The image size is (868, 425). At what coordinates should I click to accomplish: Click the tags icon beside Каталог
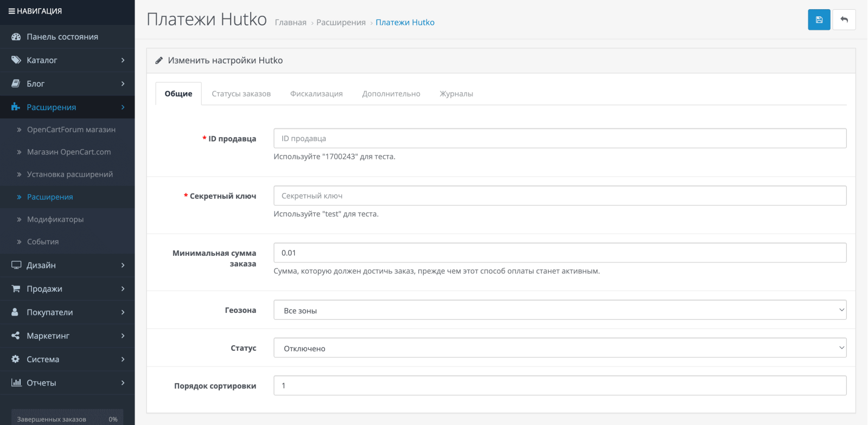click(16, 60)
